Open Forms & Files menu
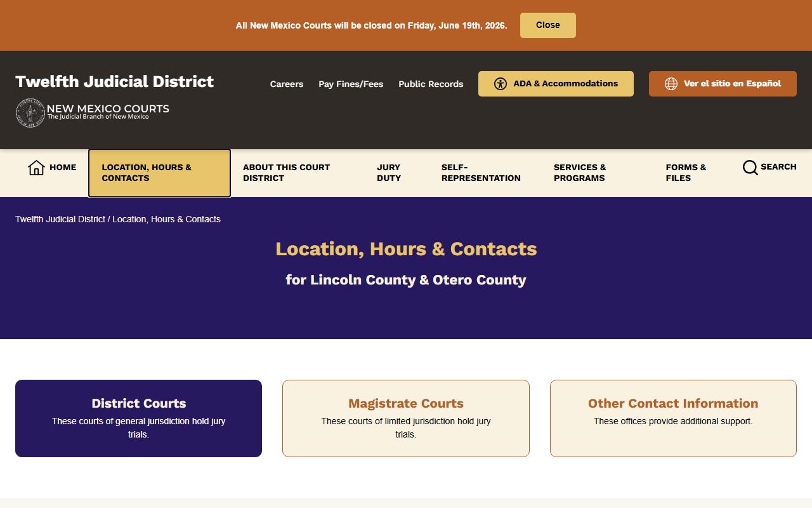 tap(686, 173)
